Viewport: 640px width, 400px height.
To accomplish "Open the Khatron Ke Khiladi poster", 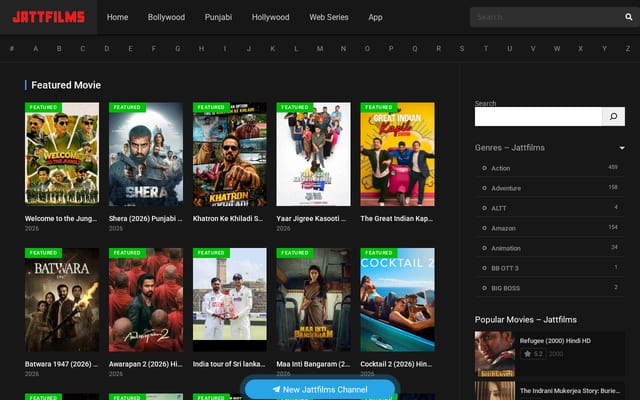I will pos(229,154).
